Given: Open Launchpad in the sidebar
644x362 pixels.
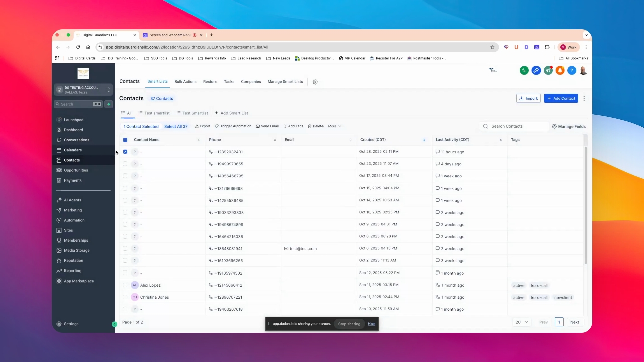Looking at the screenshot, I should point(74,120).
